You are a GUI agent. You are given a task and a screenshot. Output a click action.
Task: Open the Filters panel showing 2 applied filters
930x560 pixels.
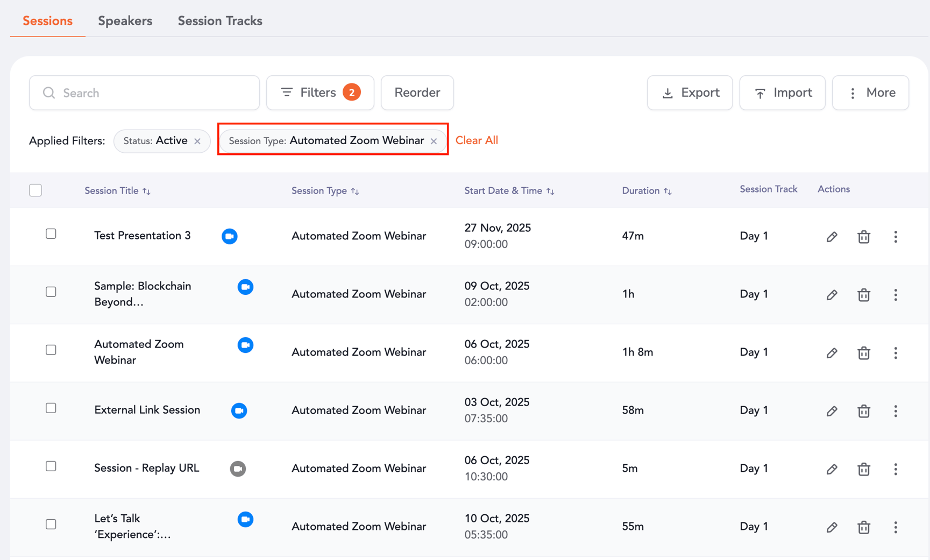pos(320,92)
